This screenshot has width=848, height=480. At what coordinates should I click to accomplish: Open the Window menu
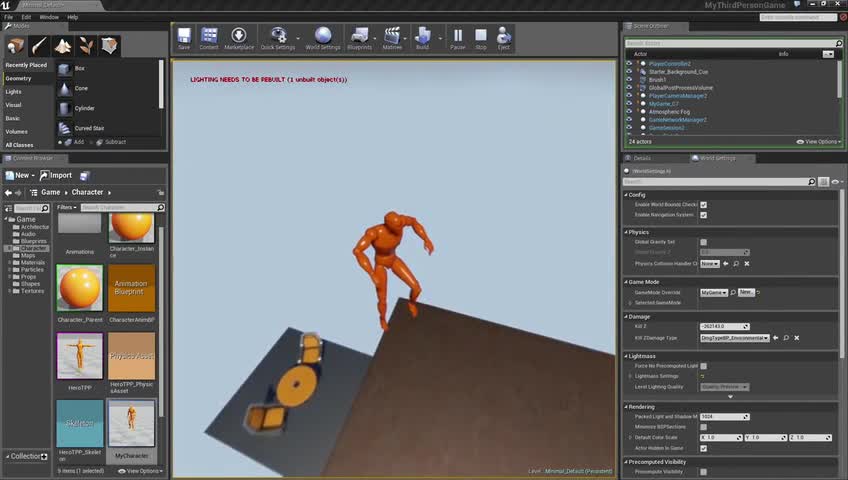(x=49, y=17)
